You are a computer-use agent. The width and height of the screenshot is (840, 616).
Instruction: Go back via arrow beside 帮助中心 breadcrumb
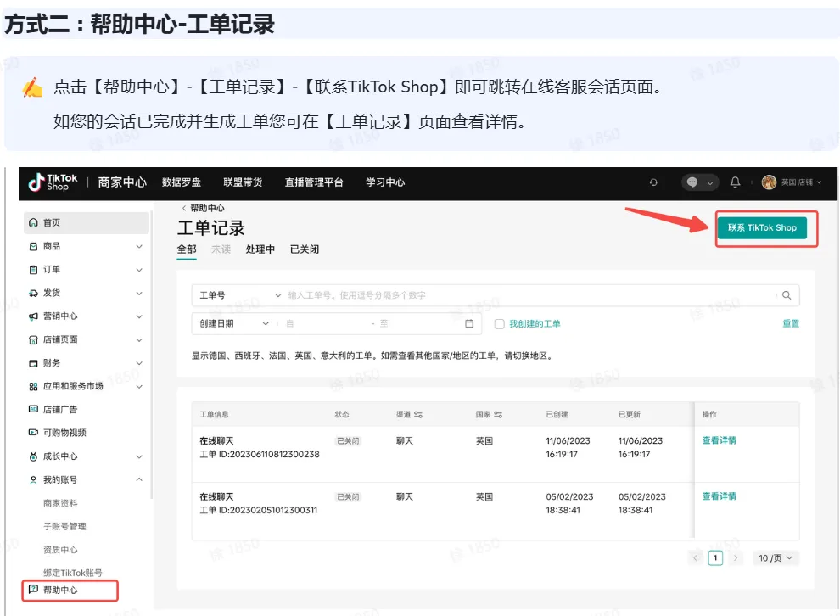pyautogui.click(x=184, y=208)
